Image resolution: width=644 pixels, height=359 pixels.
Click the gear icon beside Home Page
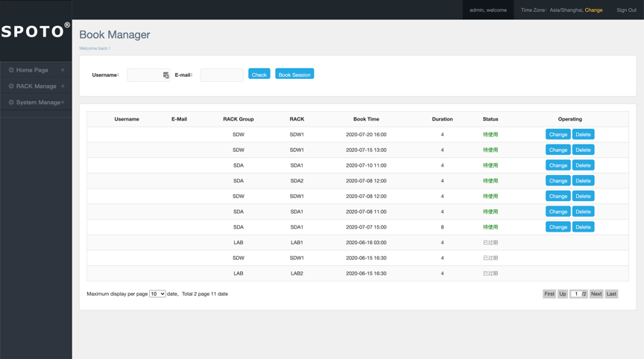pyautogui.click(x=11, y=70)
